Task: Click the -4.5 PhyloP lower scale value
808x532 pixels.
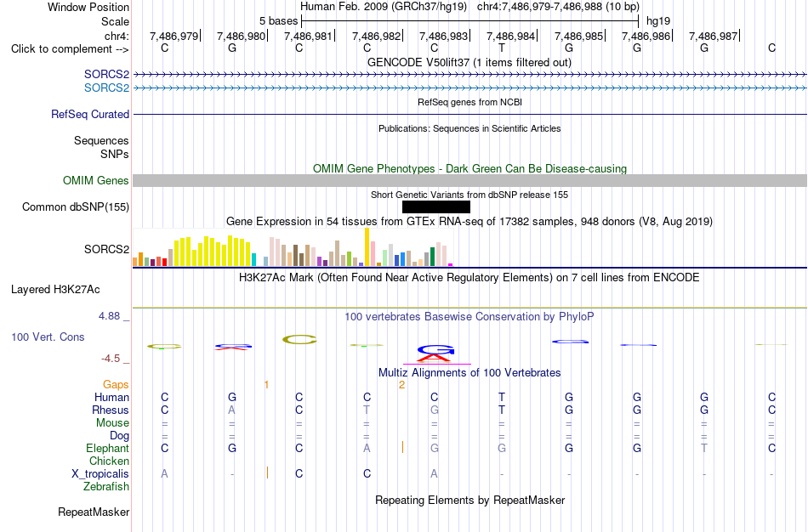Action: click(111, 359)
